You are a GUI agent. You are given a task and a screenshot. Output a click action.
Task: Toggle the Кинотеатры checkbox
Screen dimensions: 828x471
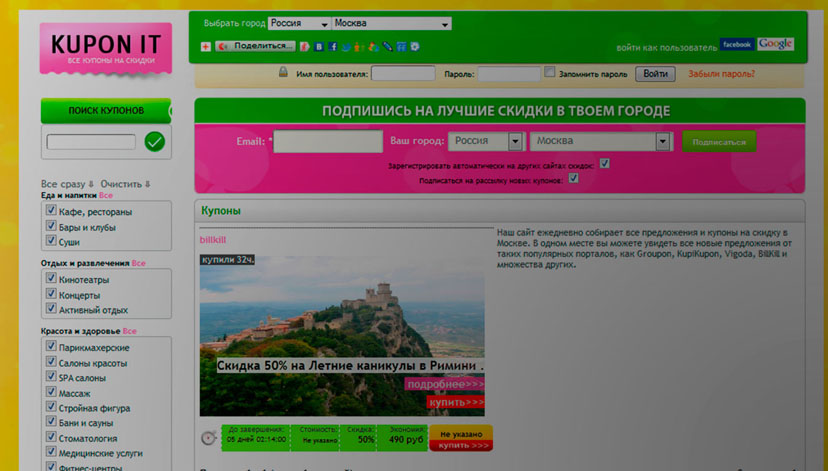(51, 278)
